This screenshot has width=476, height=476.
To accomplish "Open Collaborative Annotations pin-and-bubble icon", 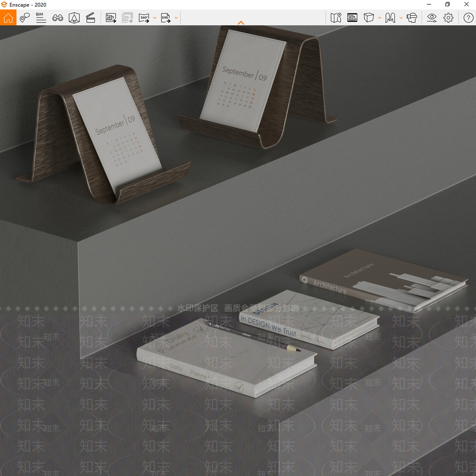I will click(x=25, y=18).
